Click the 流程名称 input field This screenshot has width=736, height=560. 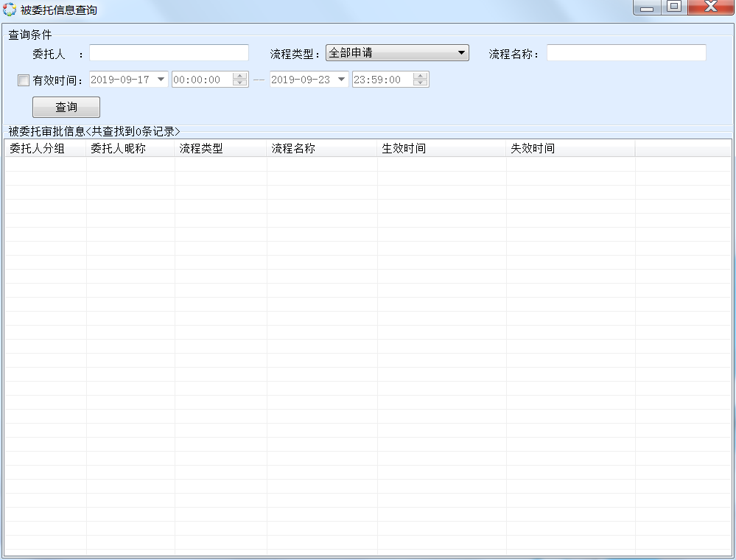[626, 53]
